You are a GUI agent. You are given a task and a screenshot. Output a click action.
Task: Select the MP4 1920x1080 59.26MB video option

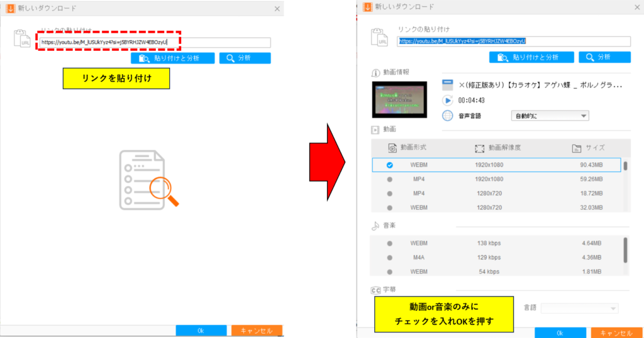point(390,179)
